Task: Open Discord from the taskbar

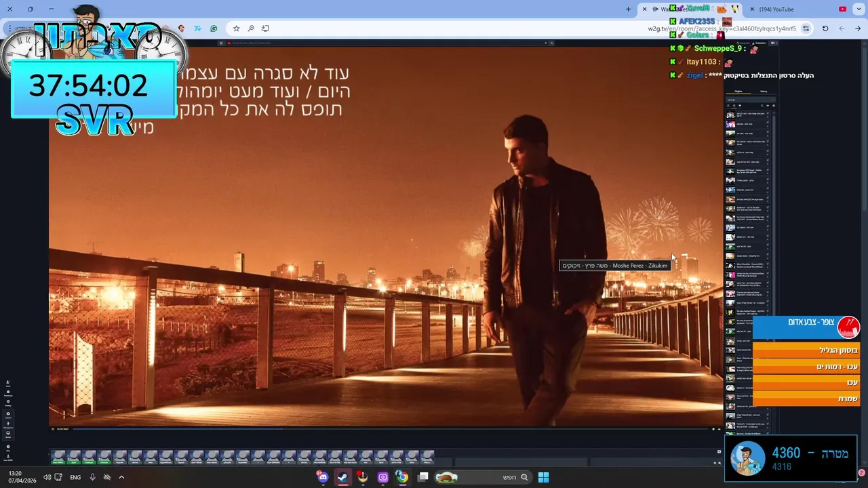Action: pos(323,477)
